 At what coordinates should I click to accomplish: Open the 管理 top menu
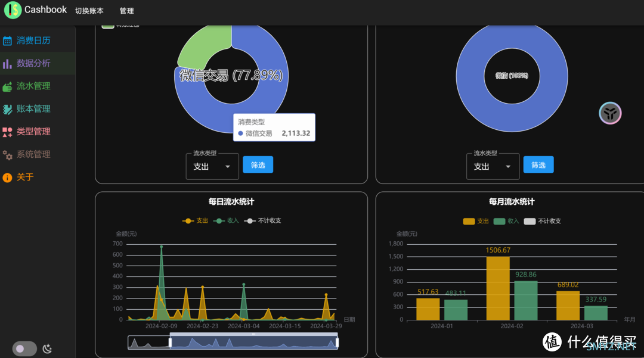[126, 11]
